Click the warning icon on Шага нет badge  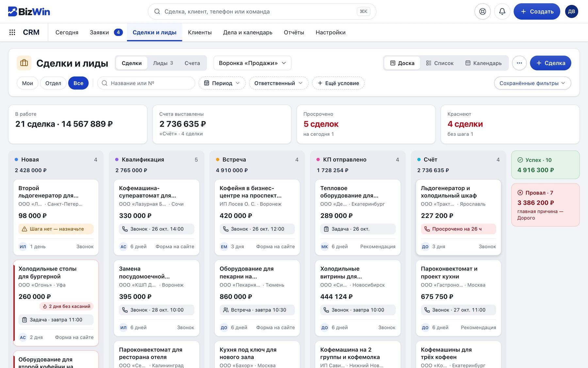point(24,229)
